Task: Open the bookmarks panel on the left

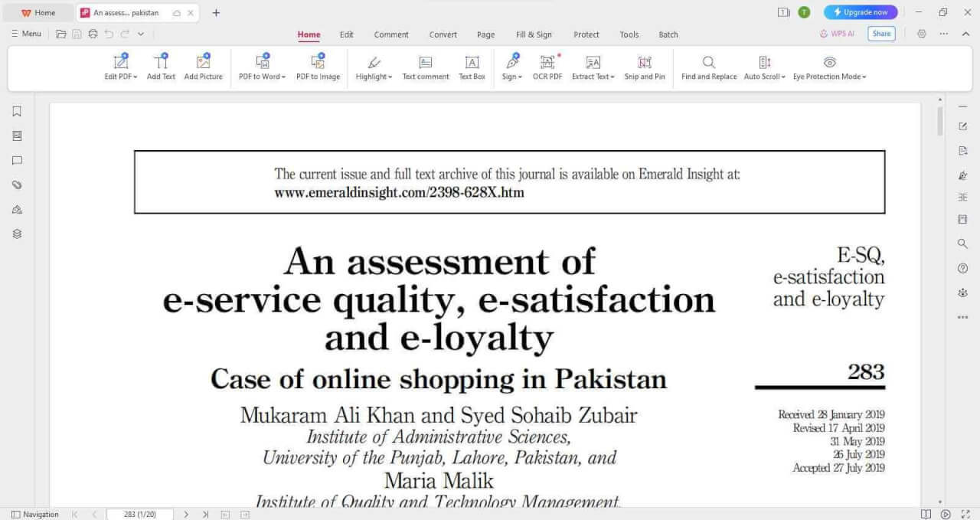Action: click(x=17, y=111)
